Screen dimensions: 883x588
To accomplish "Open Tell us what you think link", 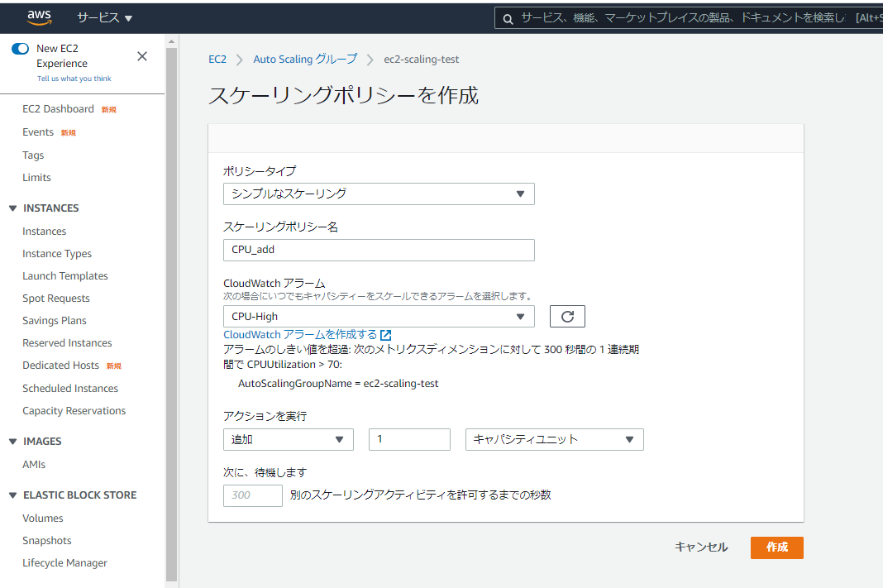I will [x=74, y=79].
